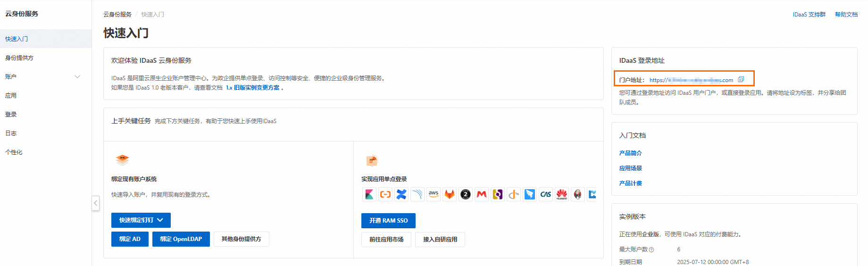Click the Confluence app icon

point(401,194)
